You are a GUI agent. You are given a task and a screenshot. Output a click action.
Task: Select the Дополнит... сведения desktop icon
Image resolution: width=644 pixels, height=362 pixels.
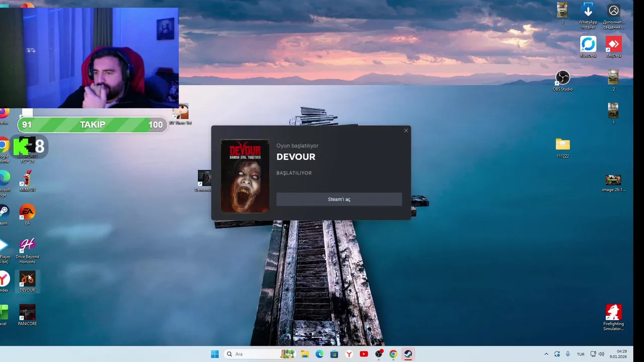pyautogui.click(x=614, y=16)
